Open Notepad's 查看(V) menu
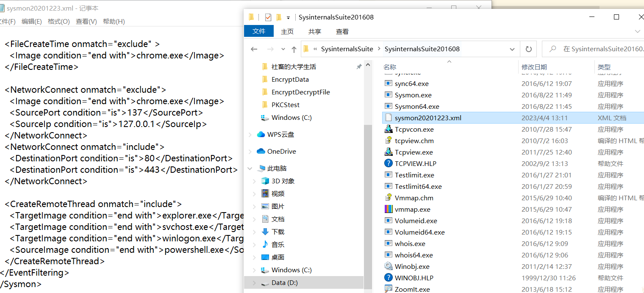This screenshot has height=293, width=644. [x=86, y=21]
